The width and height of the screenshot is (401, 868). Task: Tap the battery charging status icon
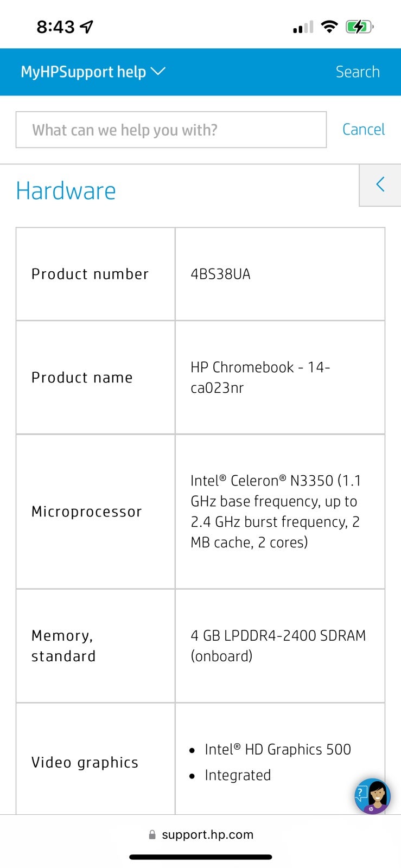[360, 27]
